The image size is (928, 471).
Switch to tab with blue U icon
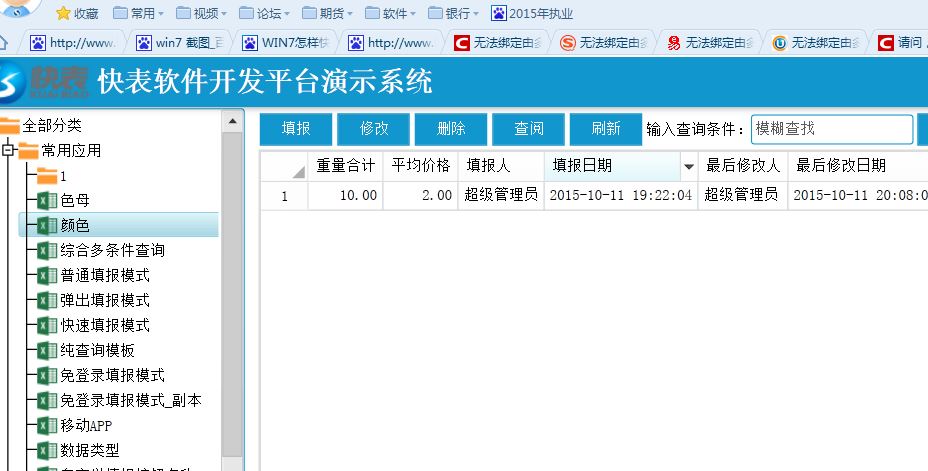816,43
